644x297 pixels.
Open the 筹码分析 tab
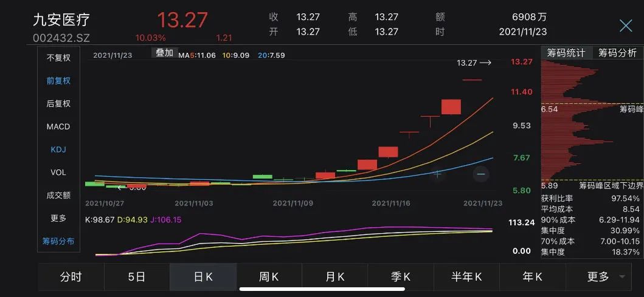tap(617, 53)
